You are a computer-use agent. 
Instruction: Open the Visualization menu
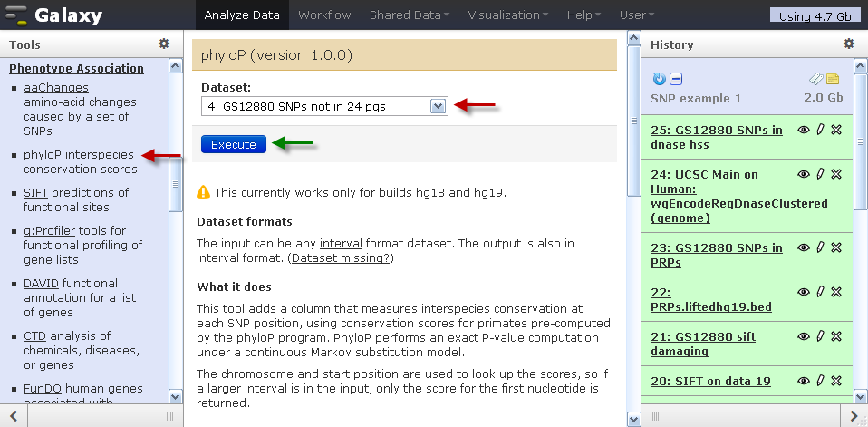point(507,15)
